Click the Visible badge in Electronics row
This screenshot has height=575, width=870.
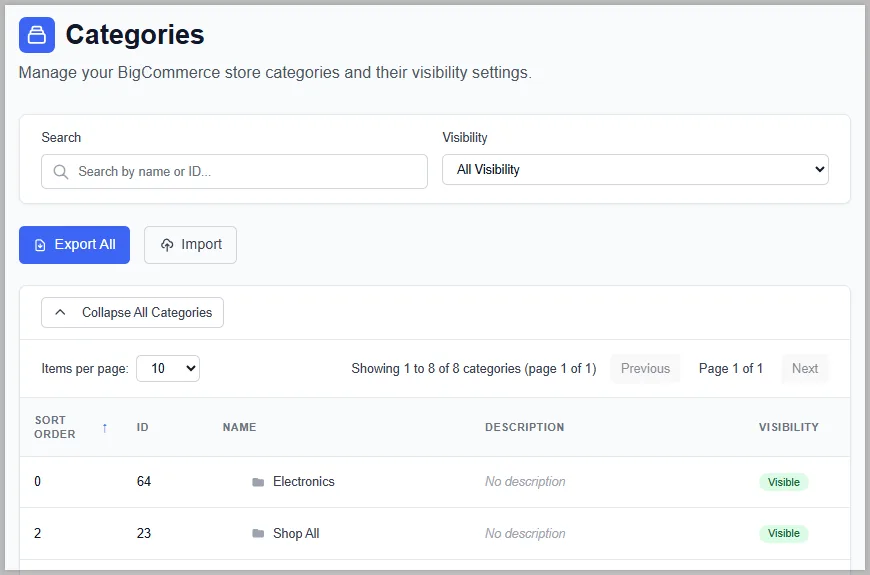tap(783, 482)
